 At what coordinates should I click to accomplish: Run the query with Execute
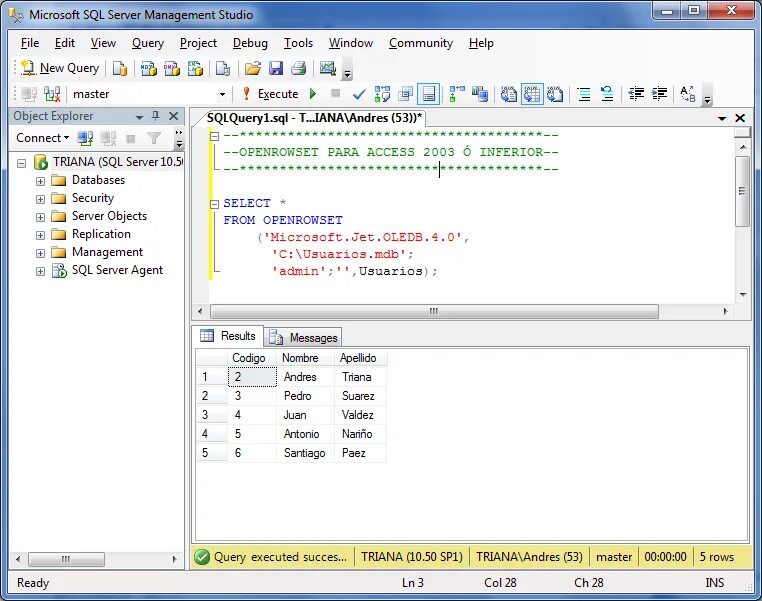271,94
